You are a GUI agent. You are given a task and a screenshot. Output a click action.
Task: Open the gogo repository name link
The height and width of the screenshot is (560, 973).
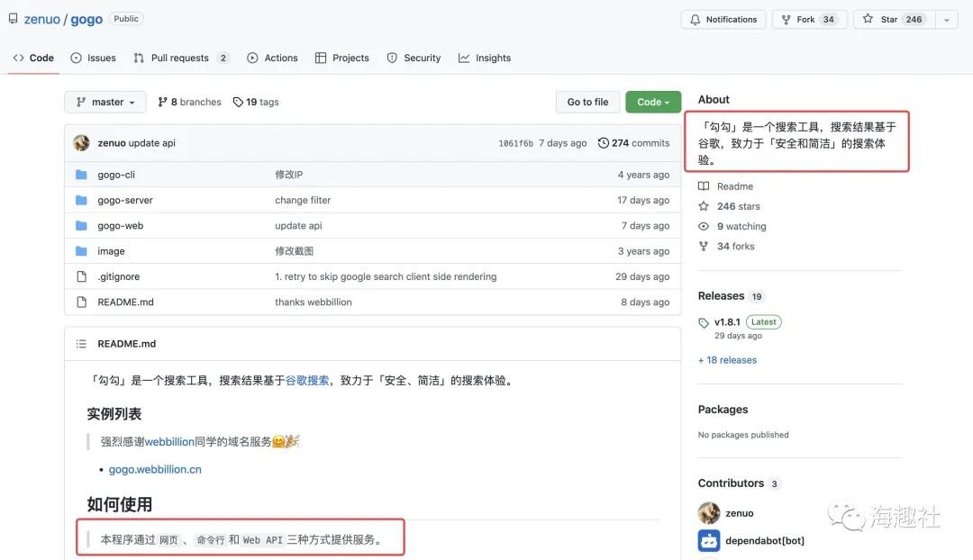(86, 19)
